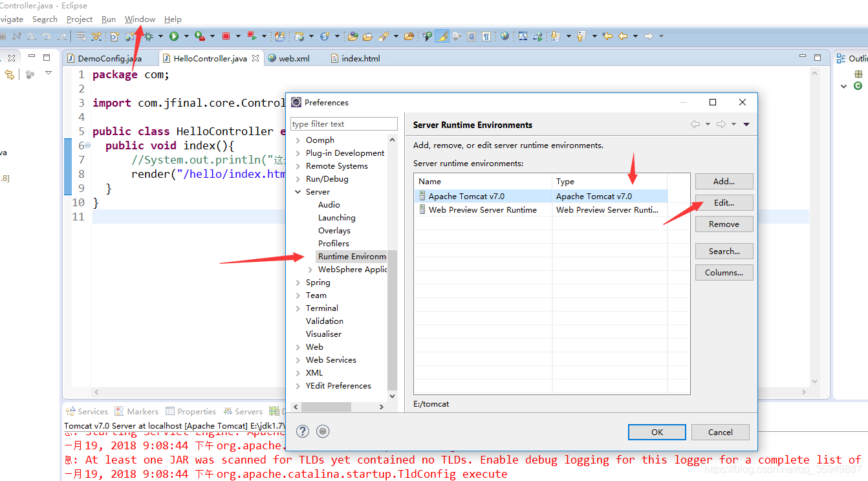
Task: Click the Outline view icon
Action: pos(841,58)
